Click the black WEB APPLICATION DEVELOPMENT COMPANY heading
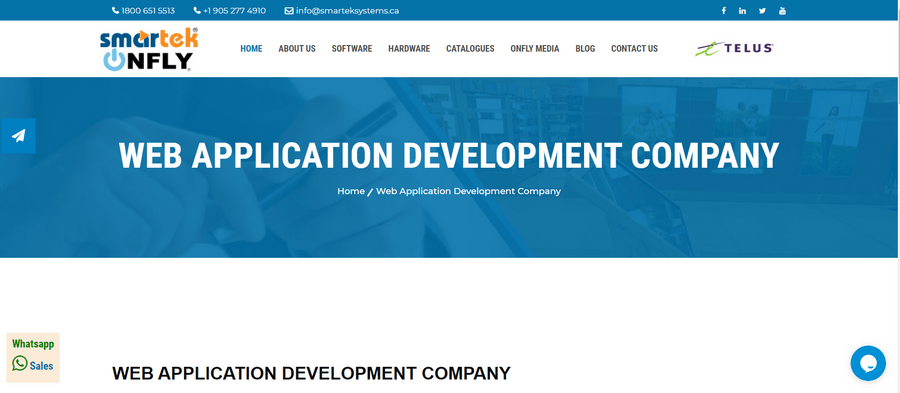The height and width of the screenshot is (393, 900). tap(311, 373)
